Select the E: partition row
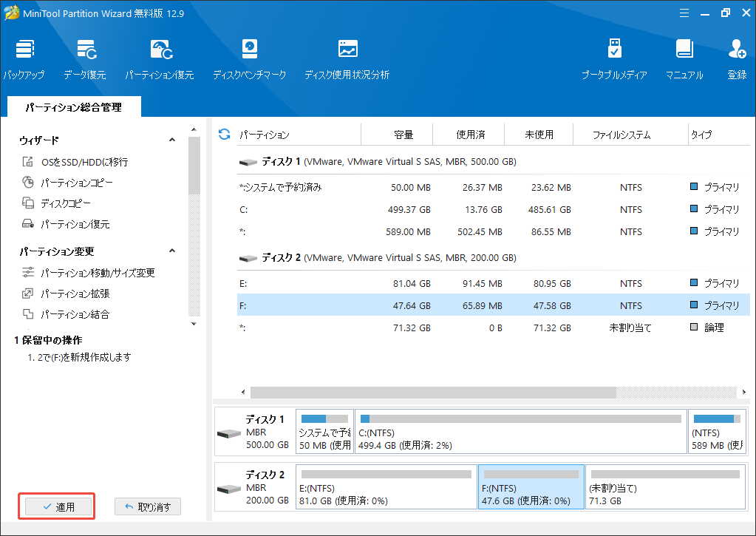The width and height of the screenshot is (756, 536). click(x=493, y=283)
